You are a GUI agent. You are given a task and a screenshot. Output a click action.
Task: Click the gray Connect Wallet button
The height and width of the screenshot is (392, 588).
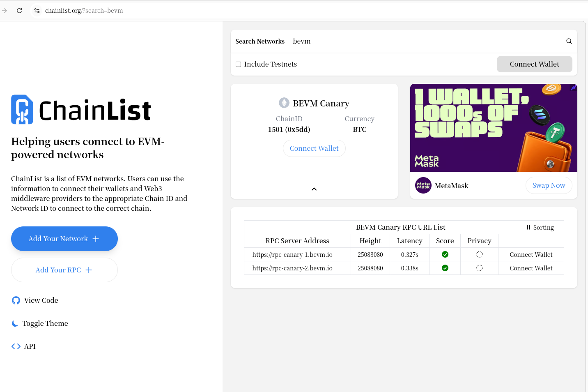[x=534, y=64]
